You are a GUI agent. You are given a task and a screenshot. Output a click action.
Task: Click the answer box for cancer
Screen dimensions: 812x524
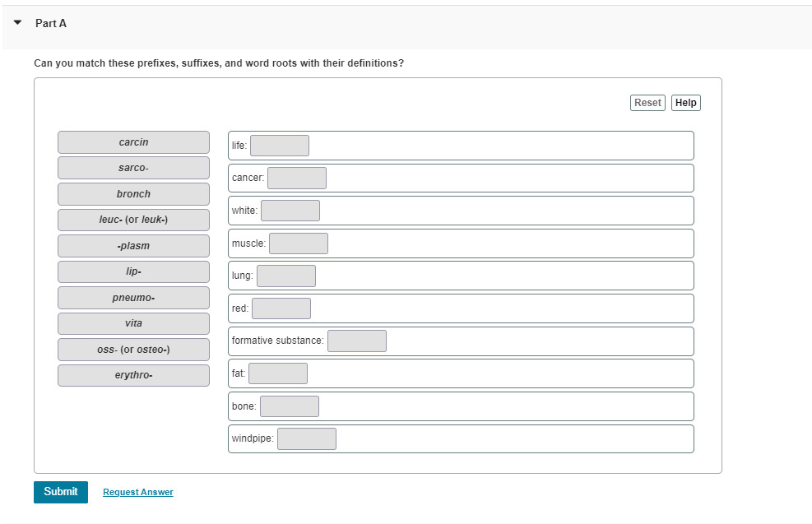pos(297,177)
